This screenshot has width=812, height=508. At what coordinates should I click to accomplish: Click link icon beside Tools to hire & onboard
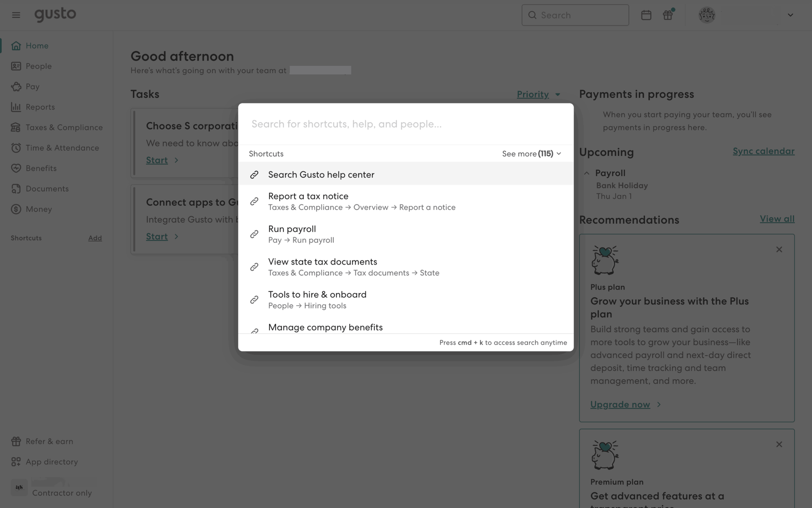[254, 300]
